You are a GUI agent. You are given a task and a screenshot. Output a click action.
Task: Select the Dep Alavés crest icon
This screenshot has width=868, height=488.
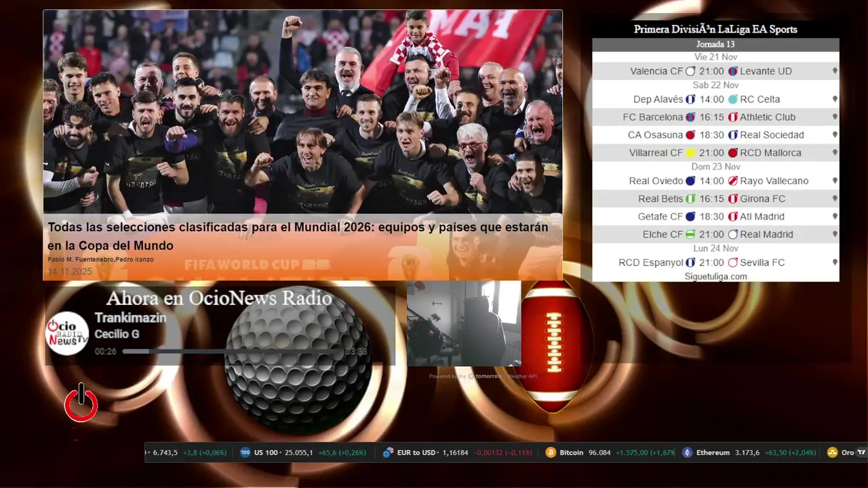pyautogui.click(x=690, y=99)
